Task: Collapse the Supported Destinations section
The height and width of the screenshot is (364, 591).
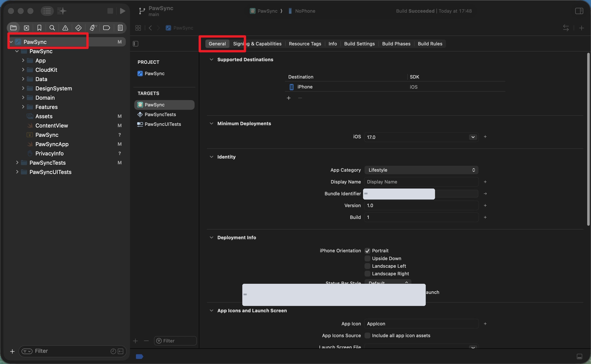Action: point(211,60)
